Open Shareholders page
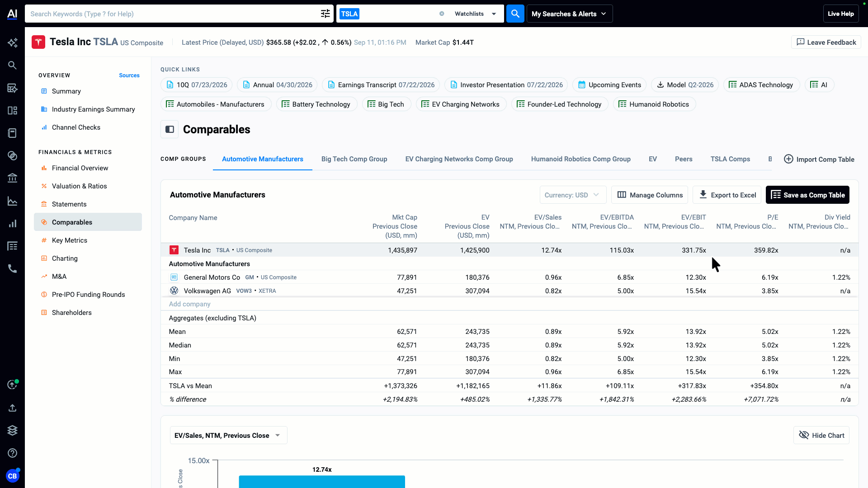 tap(71, 313)
